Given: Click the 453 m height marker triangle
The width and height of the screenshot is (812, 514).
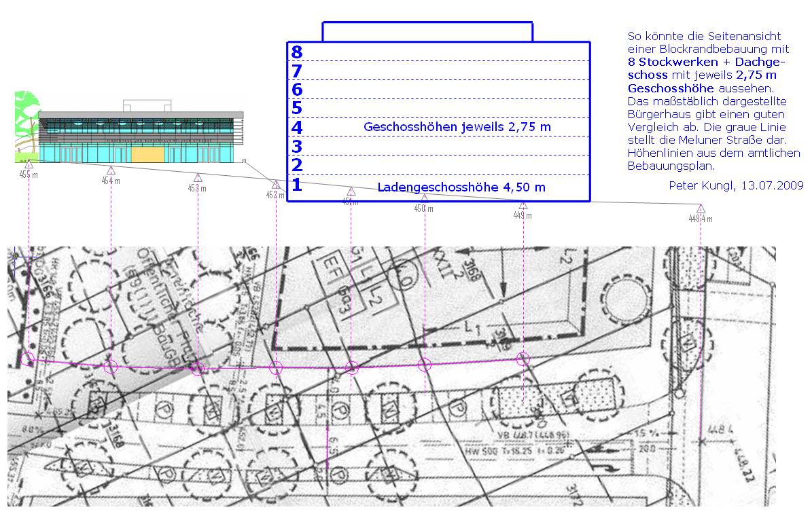Looking at the screenshot, I should tap(197, 178).
